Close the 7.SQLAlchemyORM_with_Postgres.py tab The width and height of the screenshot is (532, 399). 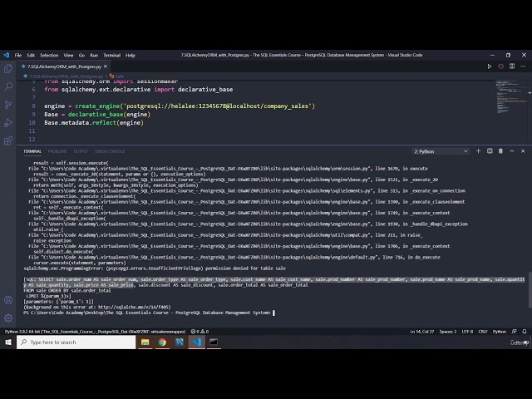pyautogui.click(x=106, y=66)
